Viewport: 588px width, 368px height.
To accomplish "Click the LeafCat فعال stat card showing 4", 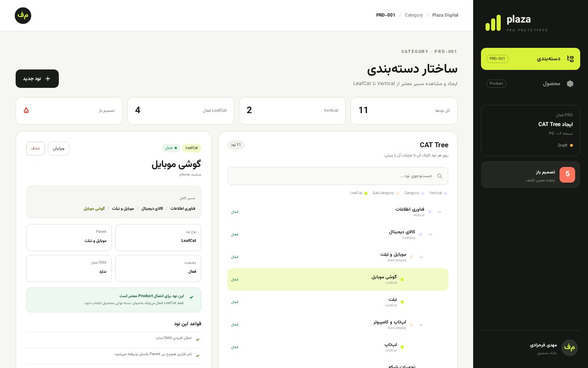I will (181, 111).
